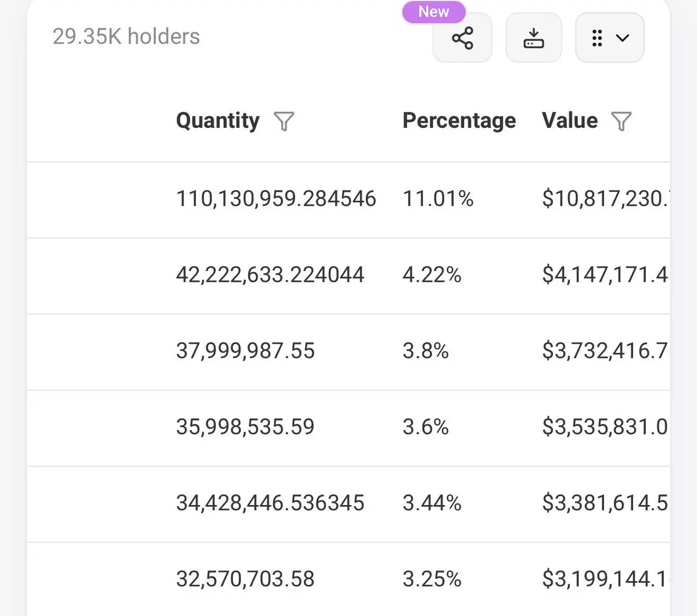Open the grid options dropdown
Viewport: 697px width, 616px height.
[609, 38]
